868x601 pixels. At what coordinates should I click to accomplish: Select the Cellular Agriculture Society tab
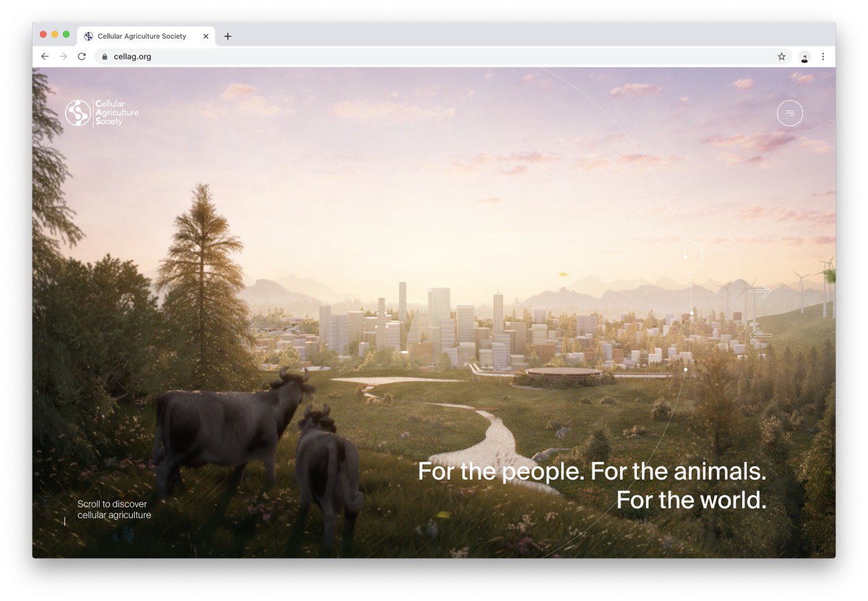click(x=146, y=37)
